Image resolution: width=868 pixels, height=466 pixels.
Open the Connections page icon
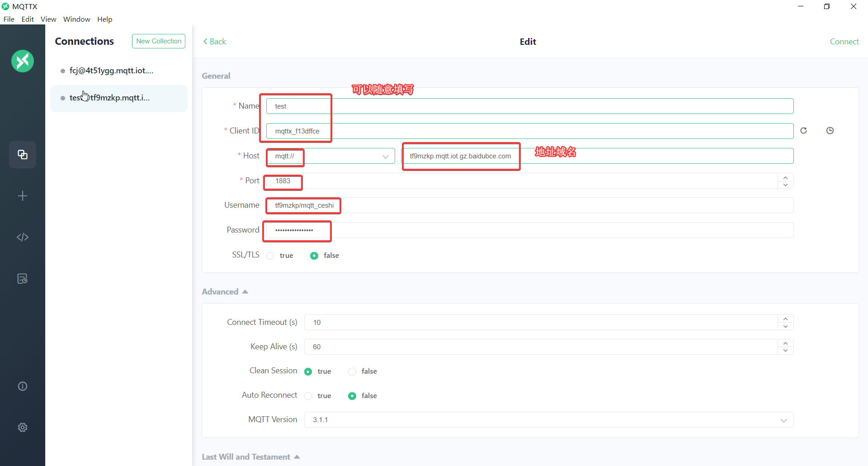pos(23,155)
